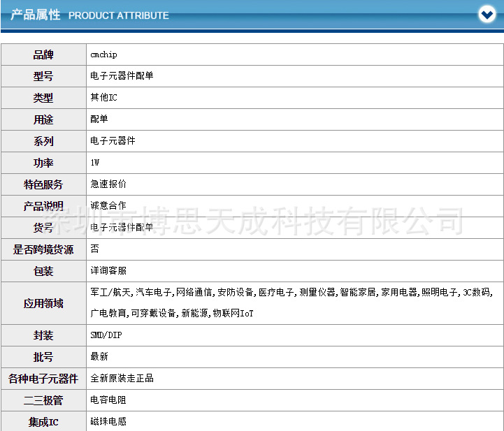Click the 集成IC value 磁珠电感
The height and width of the screenshot is (431, 504).
(x=108, y=421)
